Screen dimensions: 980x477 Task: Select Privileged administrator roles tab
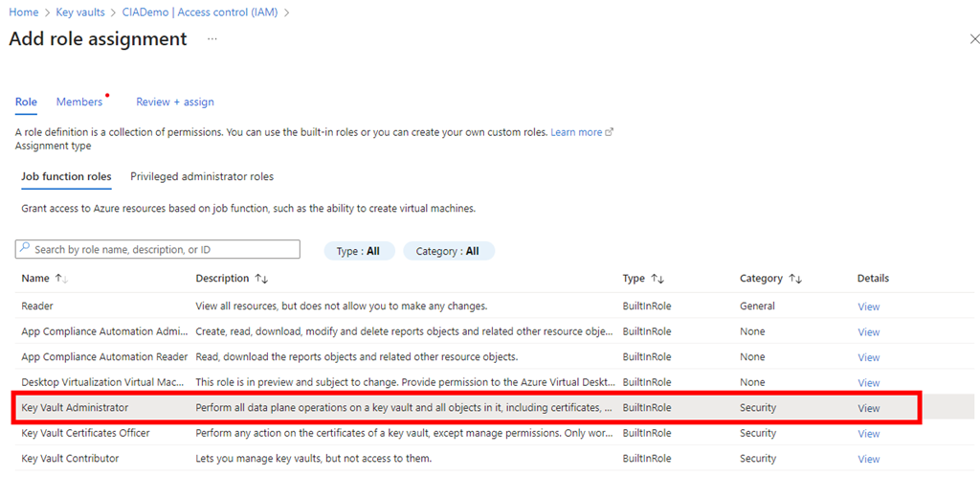[x=202, y=177]
